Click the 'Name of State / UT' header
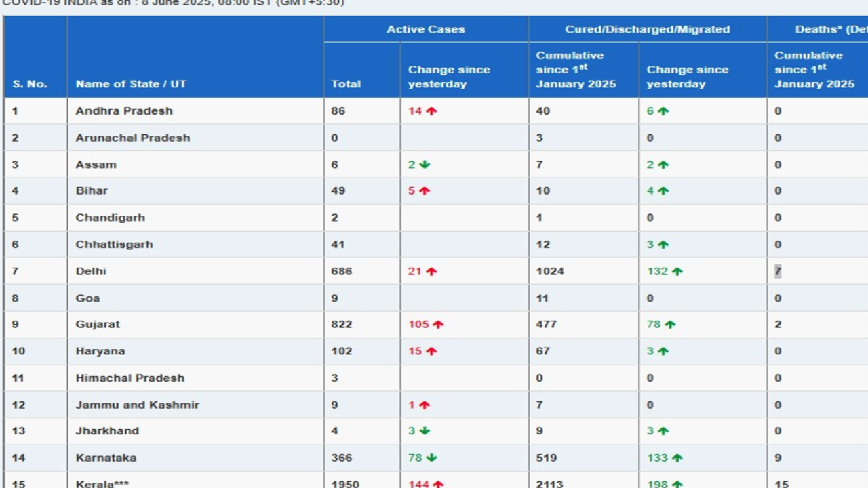This screenshot has height=488, width=868. coord(131,84)
